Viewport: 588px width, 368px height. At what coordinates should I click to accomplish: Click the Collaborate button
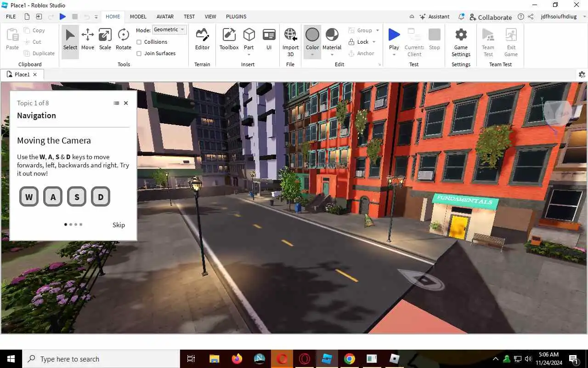click(x=490, y=17)
